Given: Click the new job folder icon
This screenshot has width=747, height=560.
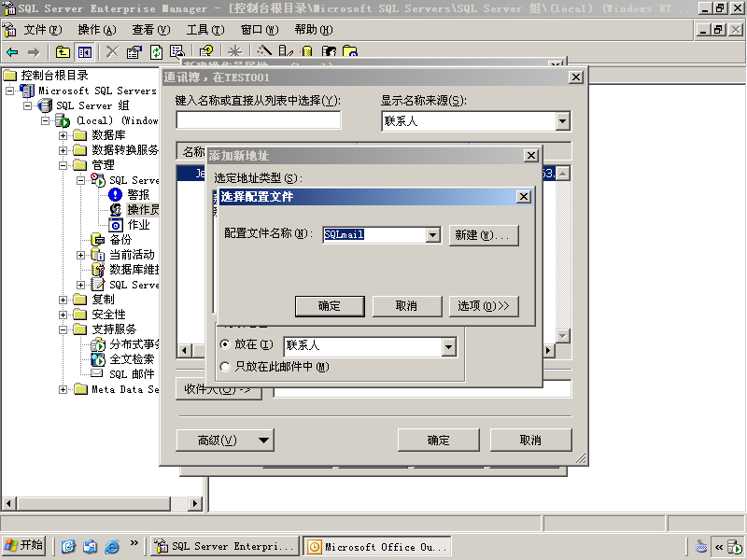Looking at the screenshot, I should tap(350, 50).
